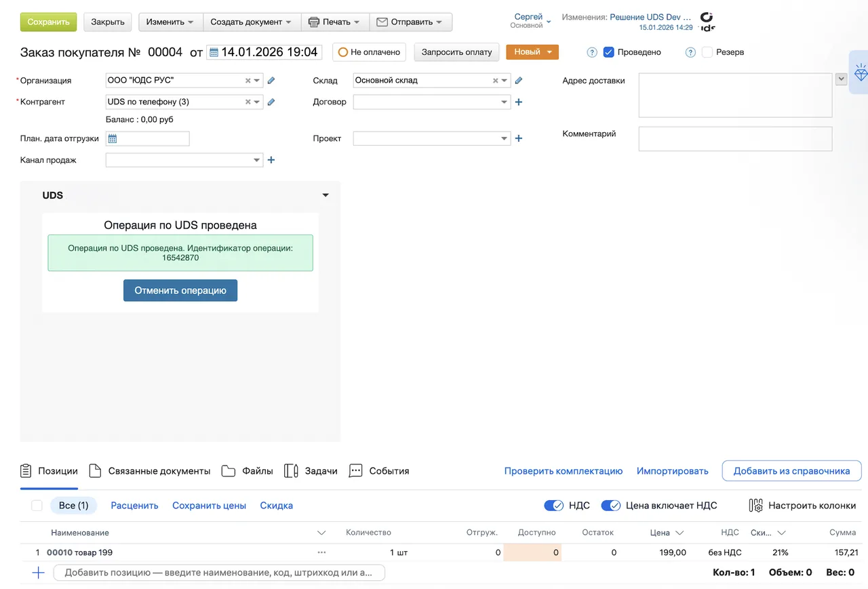Open the Печать dropdown

pos(334,22)
